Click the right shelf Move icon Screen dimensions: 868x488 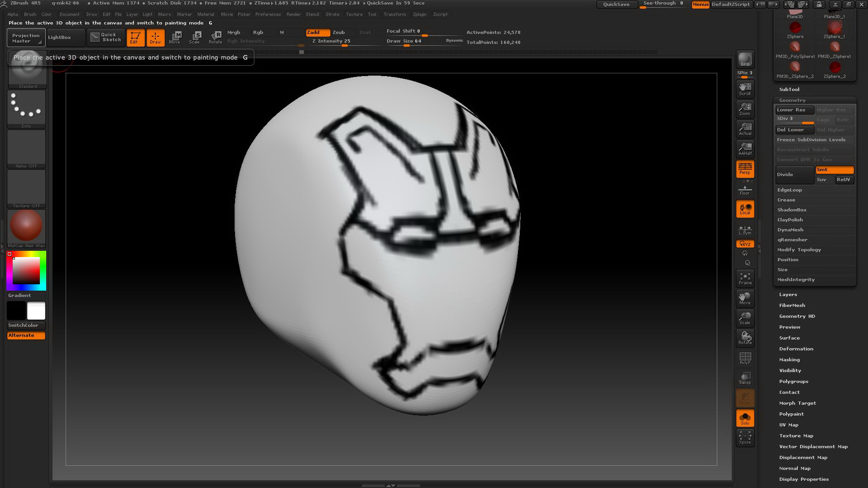745,298
